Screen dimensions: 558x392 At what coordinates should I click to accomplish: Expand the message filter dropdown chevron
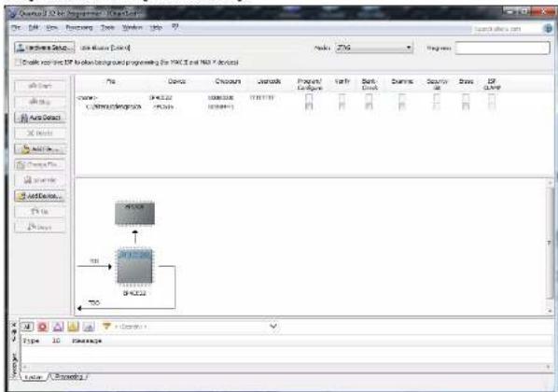[x=273, y=326]
